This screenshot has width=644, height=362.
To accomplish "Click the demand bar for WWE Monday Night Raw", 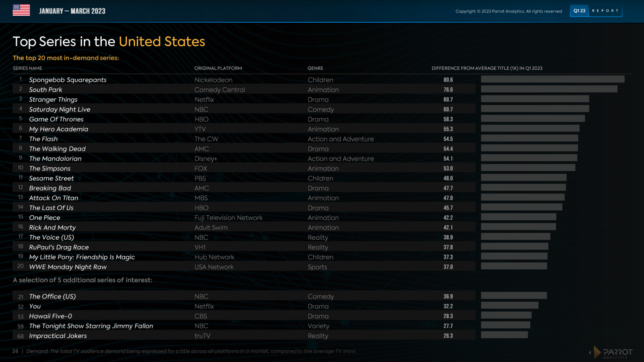I will [x=514, y=266].
